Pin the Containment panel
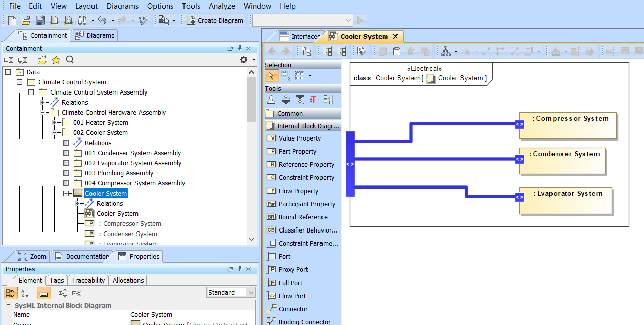 coord(239,48)
